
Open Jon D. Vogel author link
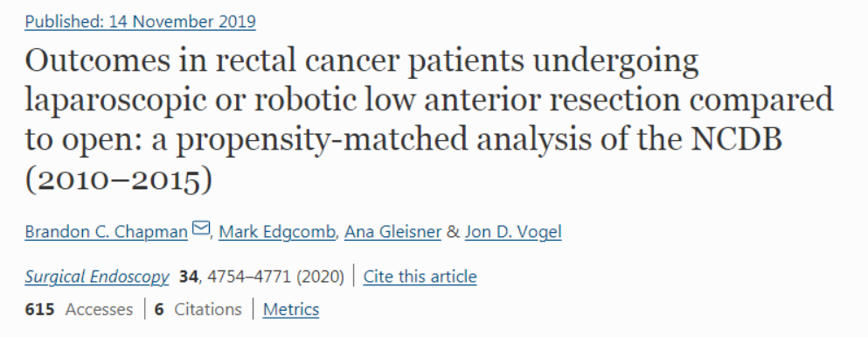(x=513, y=232)
